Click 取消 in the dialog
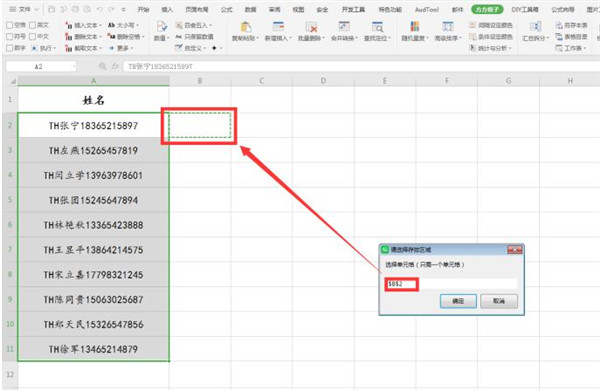The width and height of the screenshot is (600, 390). tap(499, 301)
